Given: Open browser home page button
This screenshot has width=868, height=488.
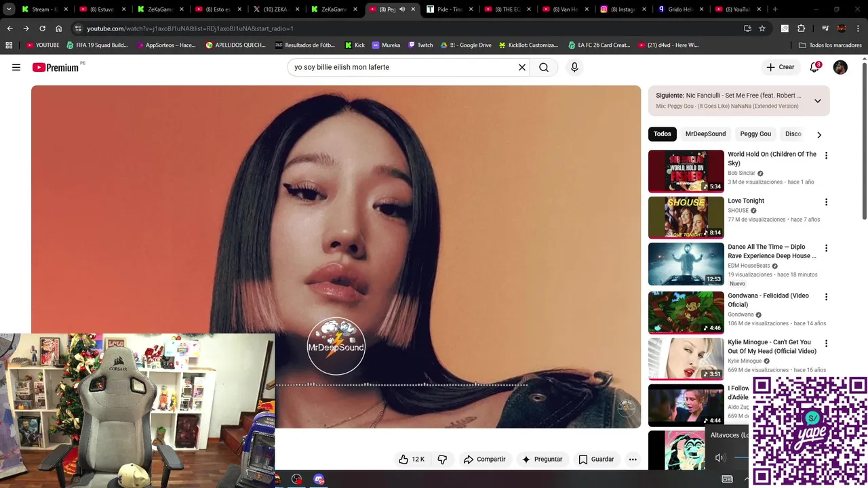Looking at the screenshot, I should pyautogui.click(x=58, y=28).
